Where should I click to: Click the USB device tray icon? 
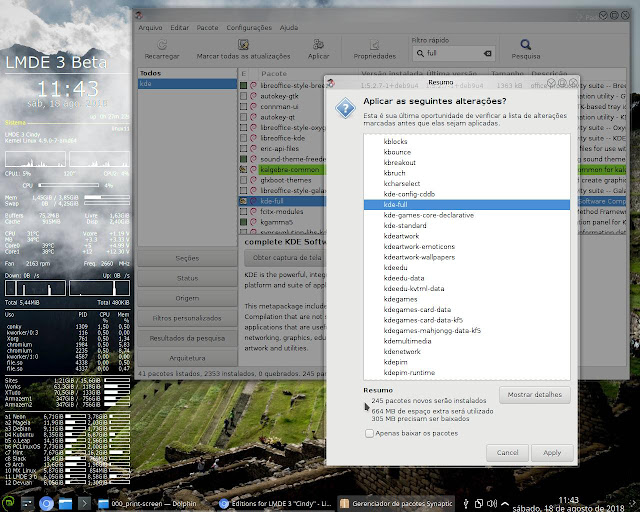[x=466, y=503]
